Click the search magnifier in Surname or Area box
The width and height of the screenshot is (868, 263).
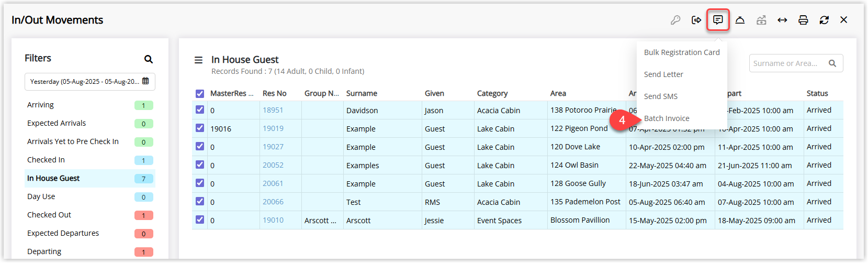pos(832,63)
